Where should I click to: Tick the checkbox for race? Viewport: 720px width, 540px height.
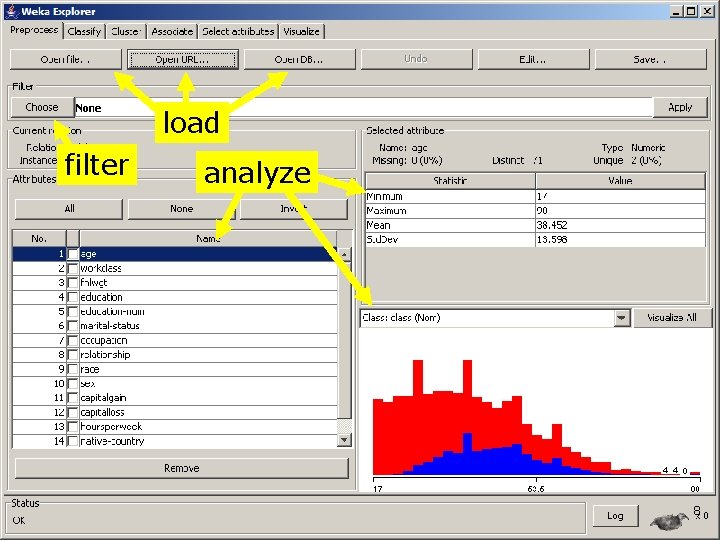tap(73, 369)
